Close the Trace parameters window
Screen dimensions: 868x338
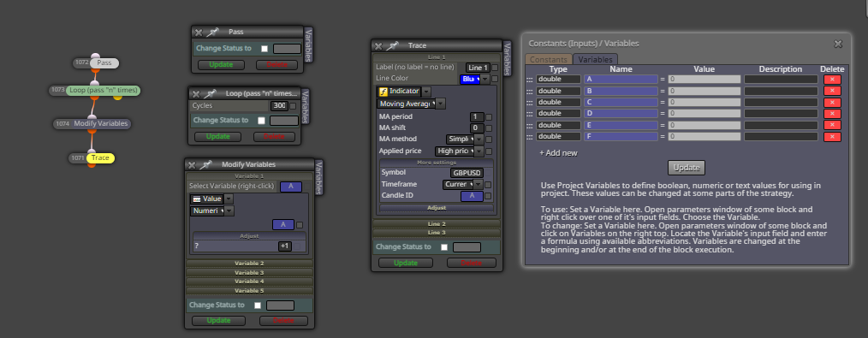[378, 46]
